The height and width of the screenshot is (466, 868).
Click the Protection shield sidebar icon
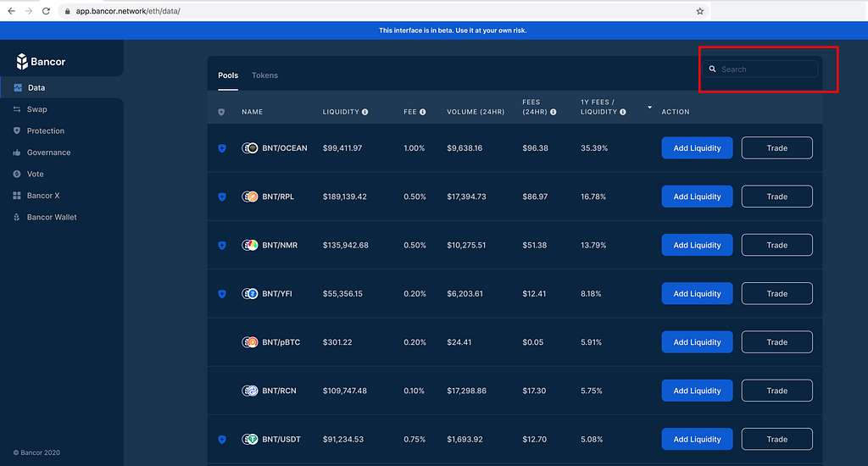pos(17,130)
